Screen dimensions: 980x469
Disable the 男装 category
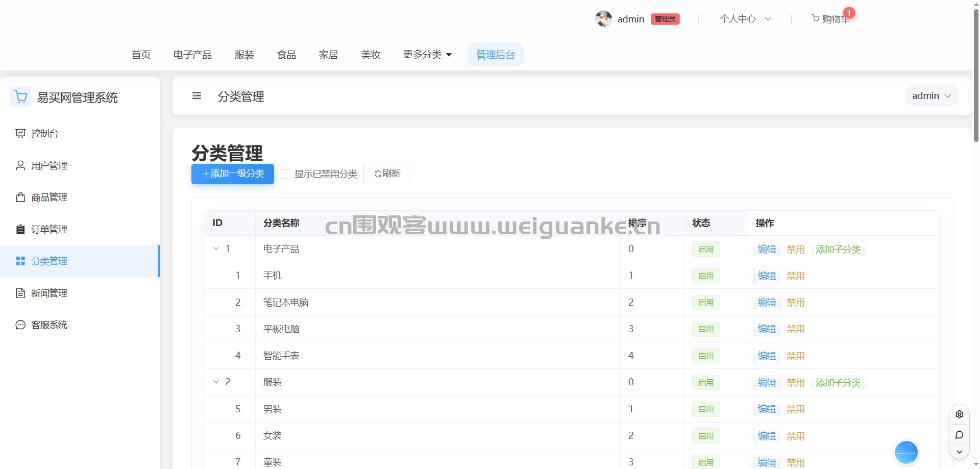click(795, 409)
